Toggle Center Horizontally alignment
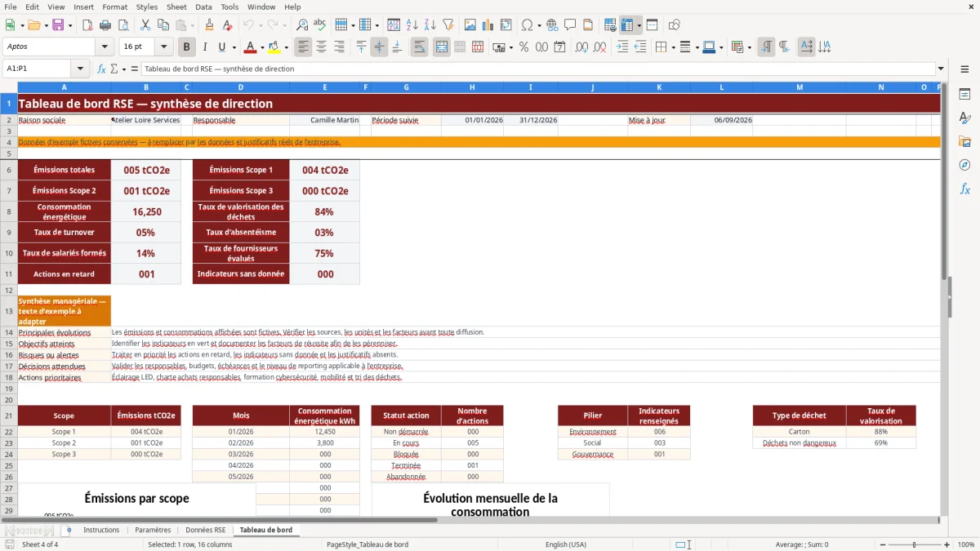 321,47
